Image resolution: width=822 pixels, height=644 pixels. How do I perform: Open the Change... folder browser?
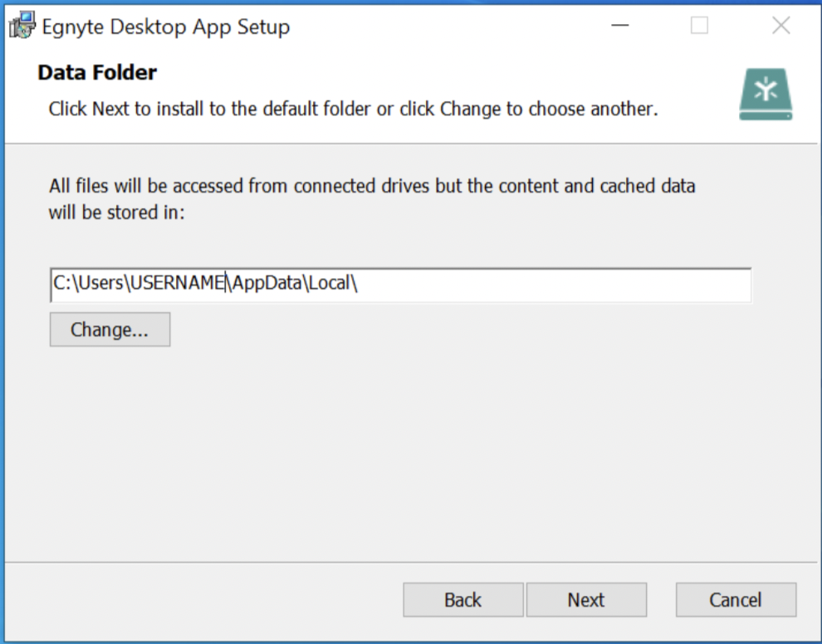110,329
